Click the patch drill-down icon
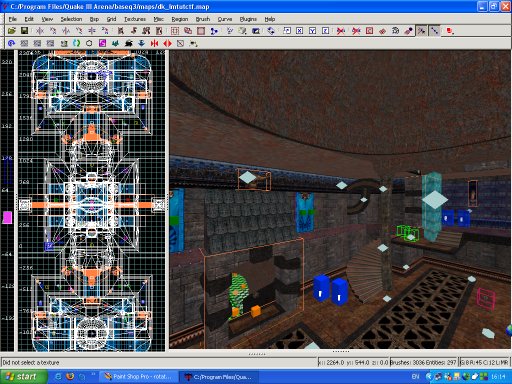The height and width of the screenshot is (384, 512). pyautogui.click(x=395, y=31)
